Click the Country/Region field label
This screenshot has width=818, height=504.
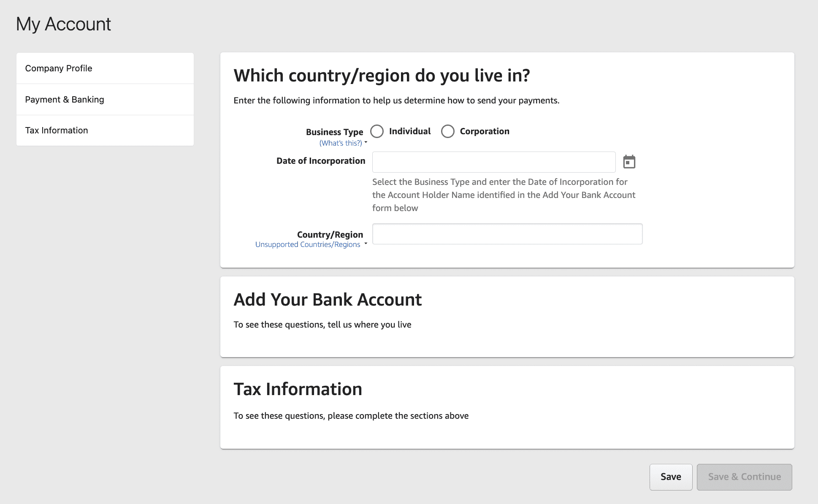(x=330, y=235)
